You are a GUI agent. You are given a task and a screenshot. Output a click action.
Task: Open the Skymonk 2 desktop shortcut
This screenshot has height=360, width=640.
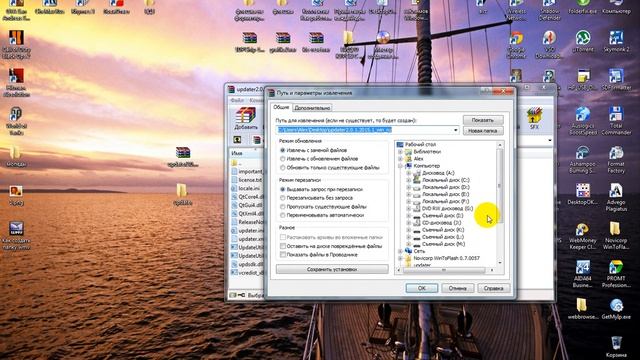(x=616, y=42)
